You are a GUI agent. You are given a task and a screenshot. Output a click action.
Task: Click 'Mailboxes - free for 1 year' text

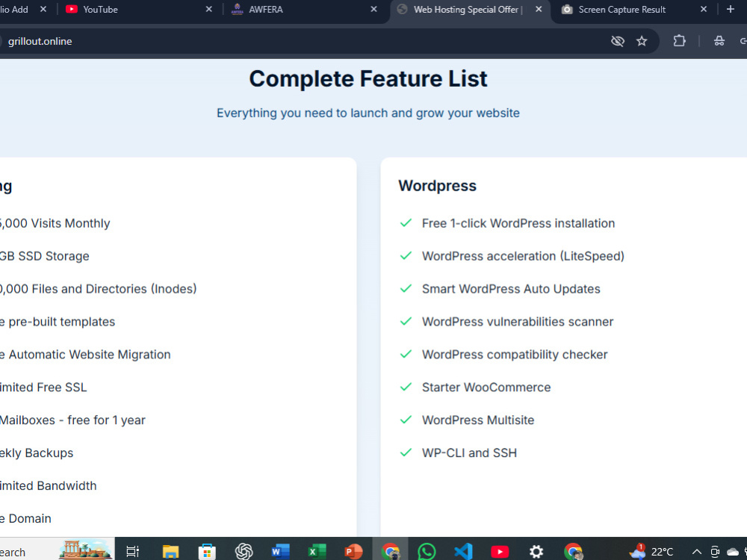(72, 420)
